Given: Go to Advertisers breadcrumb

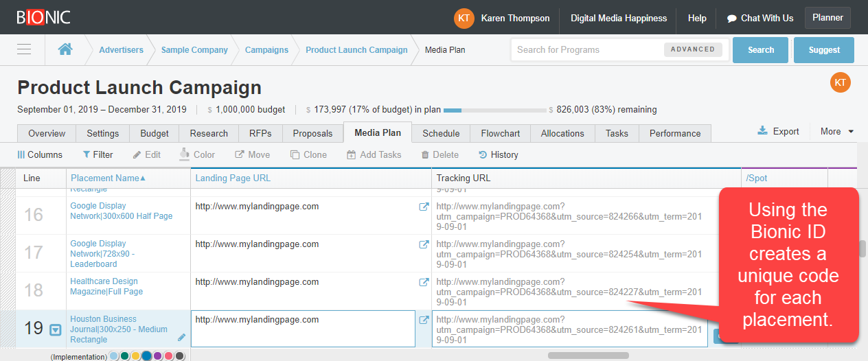Looking at the screenshot, I should point(121,49).
